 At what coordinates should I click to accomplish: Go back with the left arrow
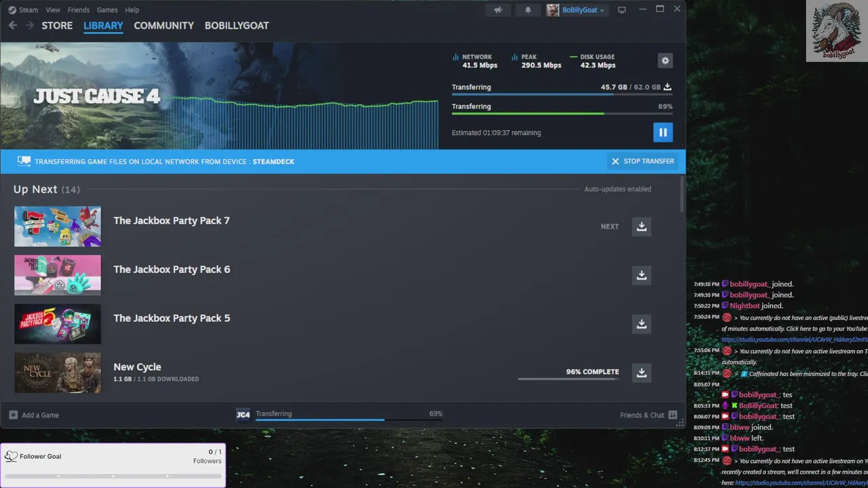[13, 25]
